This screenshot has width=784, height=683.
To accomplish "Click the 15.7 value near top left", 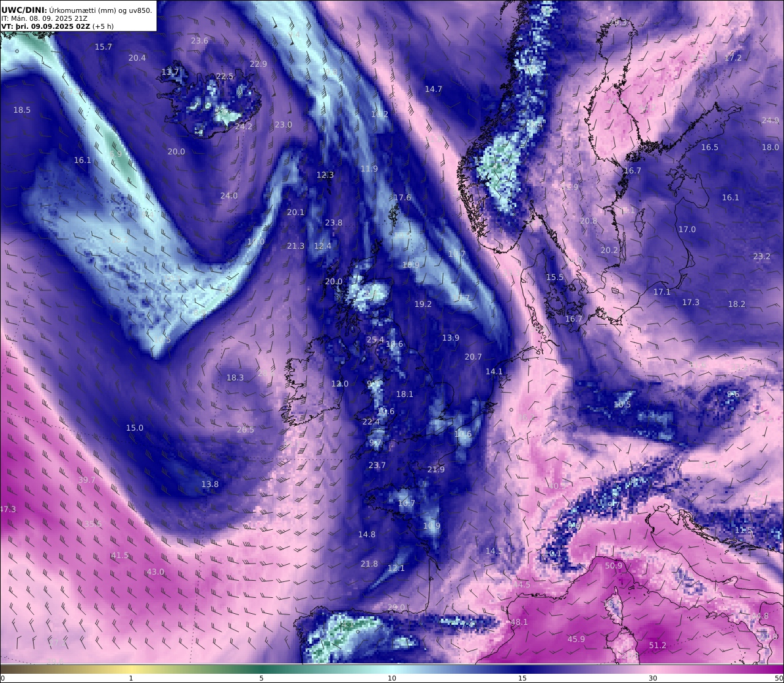I will [x=104, y=47].
